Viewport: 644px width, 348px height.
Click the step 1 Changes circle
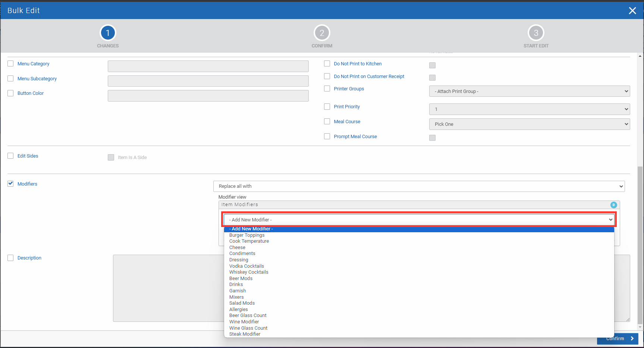(x=108, y=33)
